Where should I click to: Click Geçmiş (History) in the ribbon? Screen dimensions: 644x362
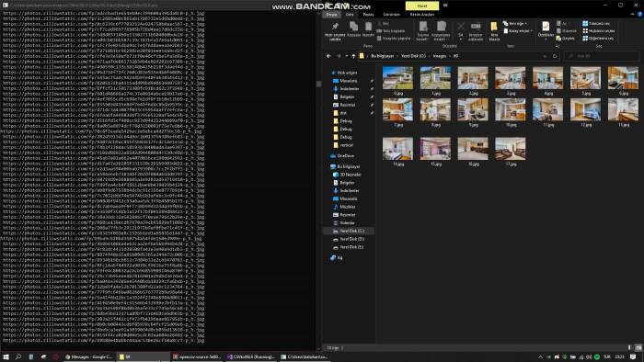[x=565, y=38]
